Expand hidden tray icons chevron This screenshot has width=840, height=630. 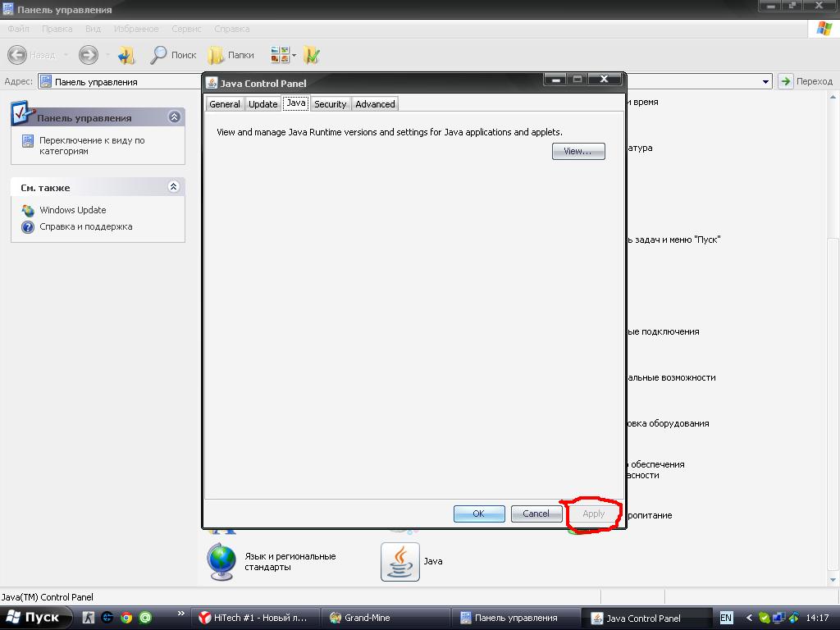[x=749, y=619]
